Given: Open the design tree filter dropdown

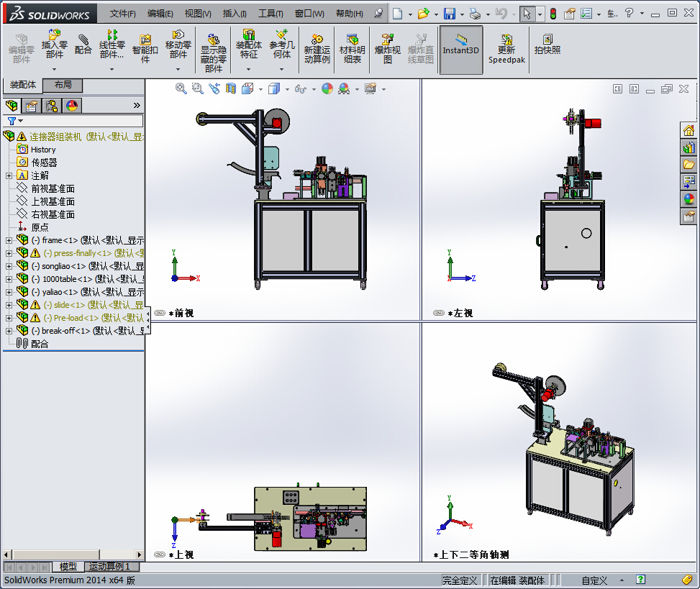Looking at the screenshot, I should click(21, 121).
